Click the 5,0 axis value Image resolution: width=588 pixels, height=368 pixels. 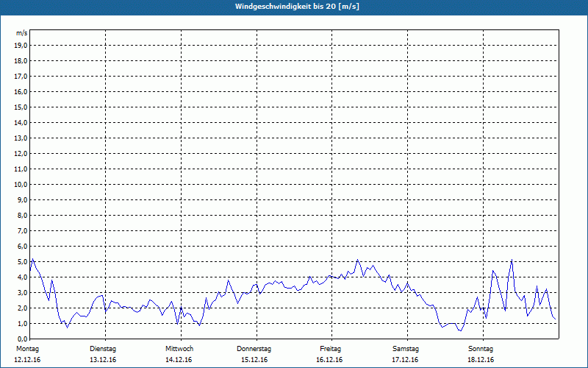tap(22, 262)
